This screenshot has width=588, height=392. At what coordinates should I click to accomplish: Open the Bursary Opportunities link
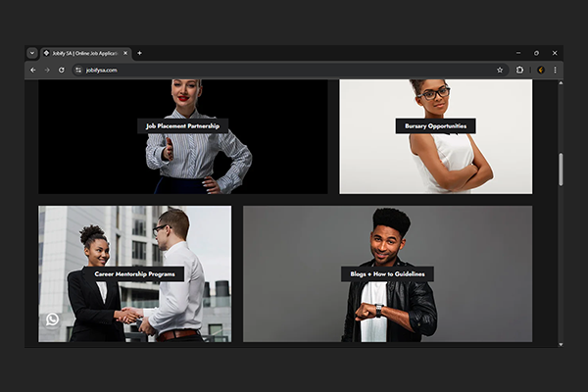pos(435,126)
